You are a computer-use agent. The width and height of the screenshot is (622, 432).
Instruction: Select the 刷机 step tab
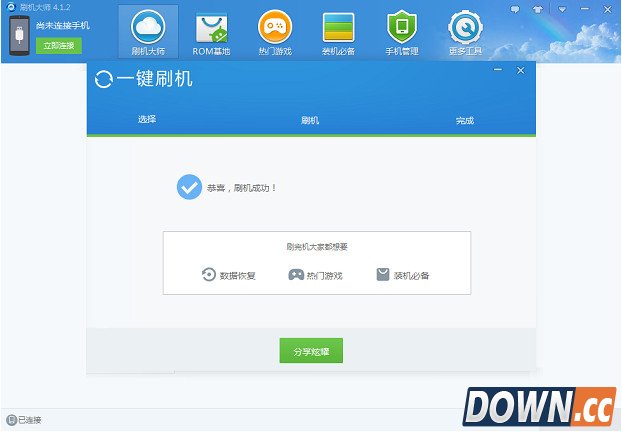tap(310, 120)
